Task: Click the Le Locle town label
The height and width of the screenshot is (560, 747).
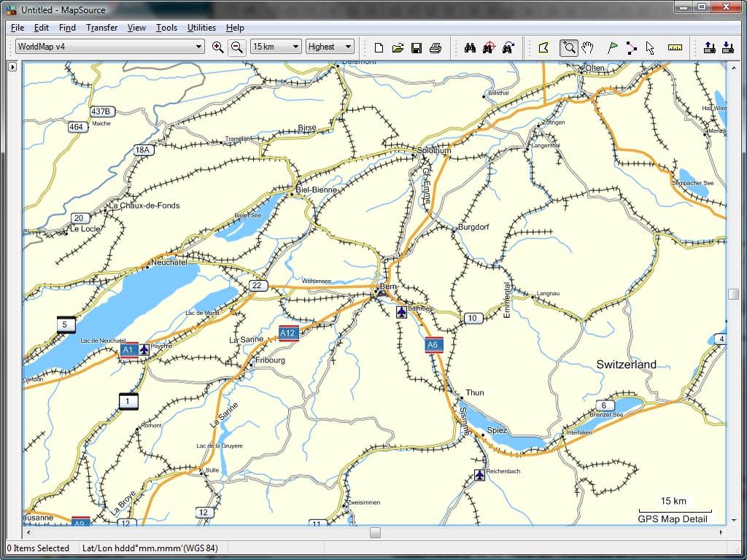Action: point(85,228)
